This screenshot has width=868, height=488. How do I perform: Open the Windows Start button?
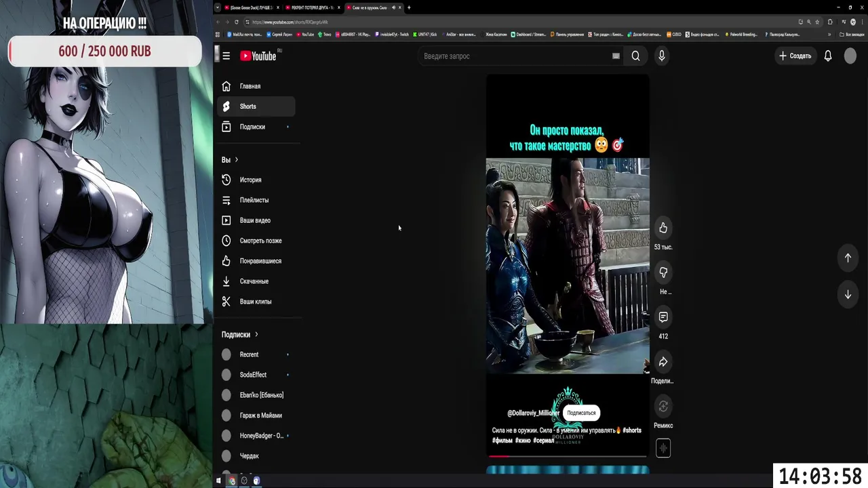click(218, 481)
